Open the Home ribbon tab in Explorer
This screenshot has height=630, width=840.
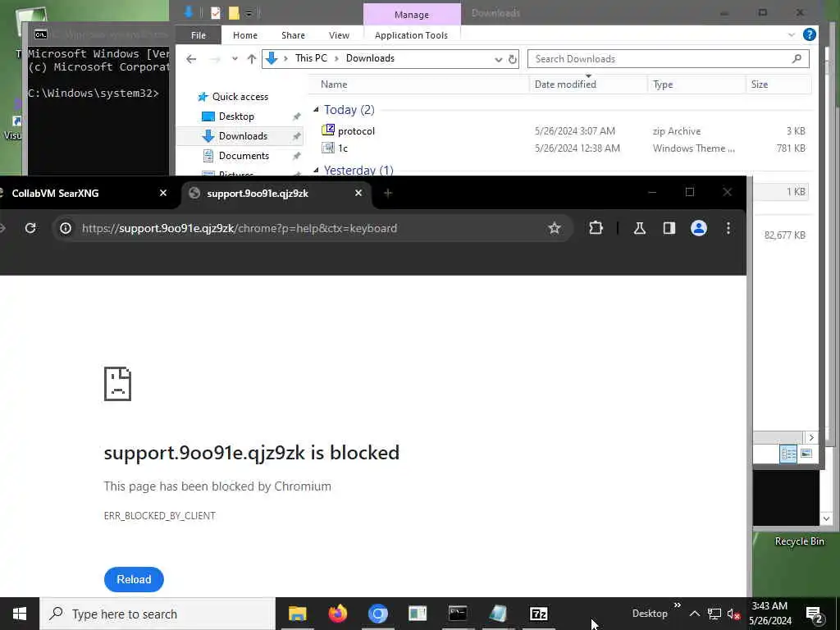244,35
